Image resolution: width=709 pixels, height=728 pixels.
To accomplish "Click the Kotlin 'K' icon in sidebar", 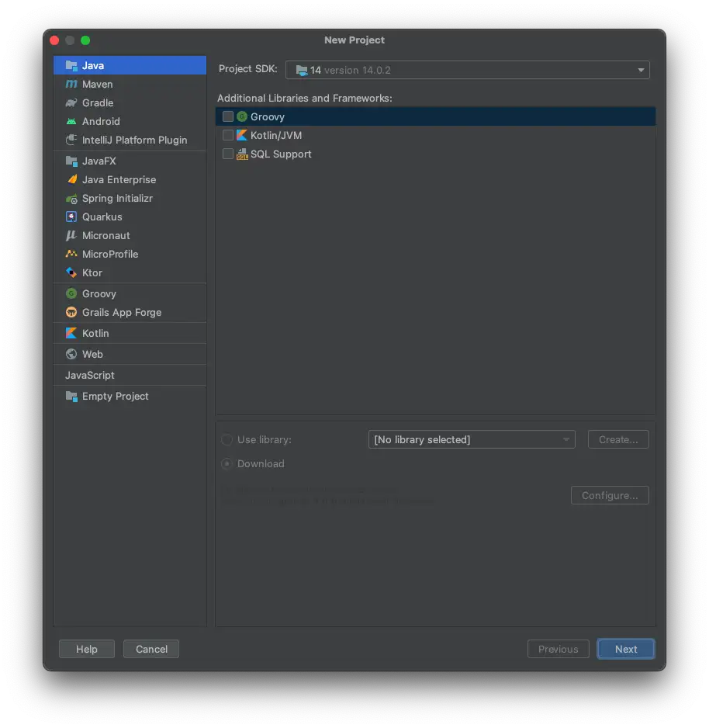I will click(x=71, y=334).
